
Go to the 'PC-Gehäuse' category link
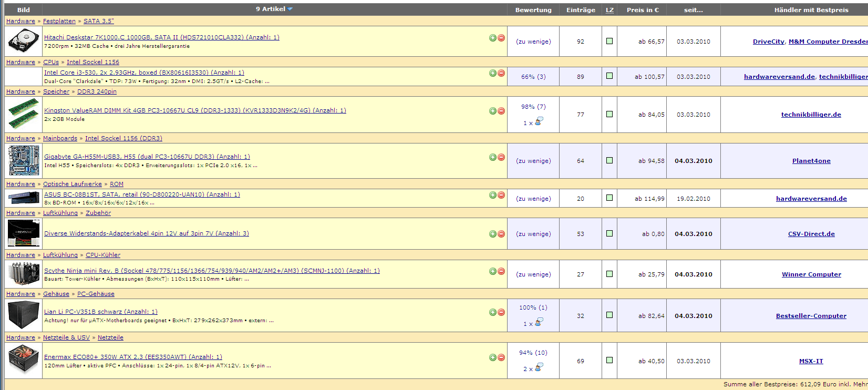tap(96, 294)
